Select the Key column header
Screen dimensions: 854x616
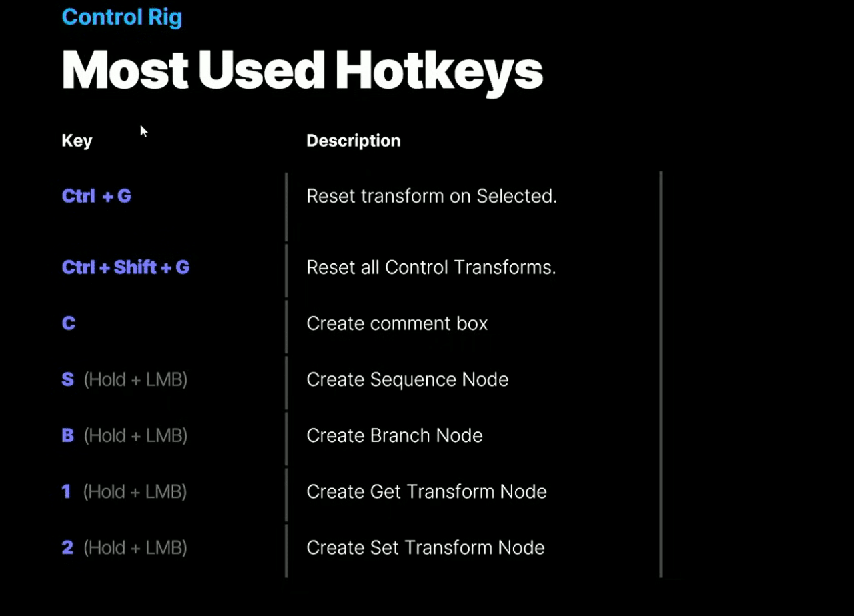[77, 141]
